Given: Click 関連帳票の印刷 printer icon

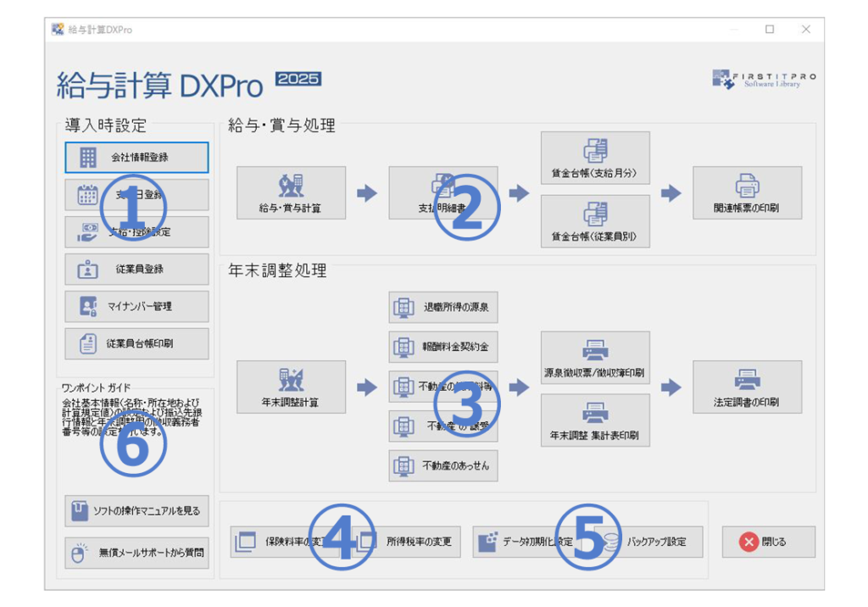Looking at the screenshot, I should tap(747, 187).
